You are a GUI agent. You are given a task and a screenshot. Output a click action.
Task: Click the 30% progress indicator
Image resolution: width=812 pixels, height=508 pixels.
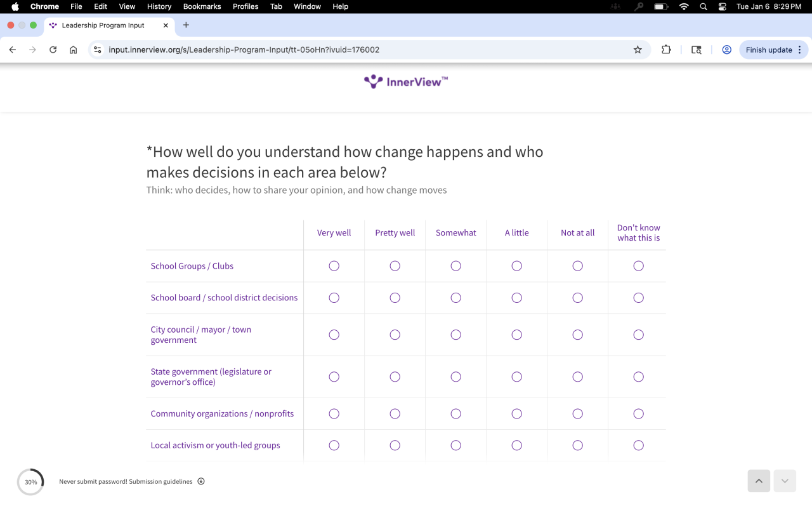click(30, 482)
